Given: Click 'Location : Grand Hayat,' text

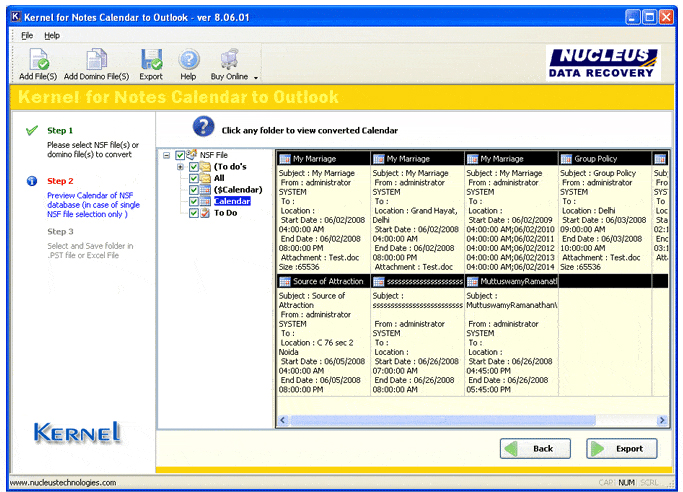Looking at the screenshot, I should pyautogui.click(x=416, y=211).
